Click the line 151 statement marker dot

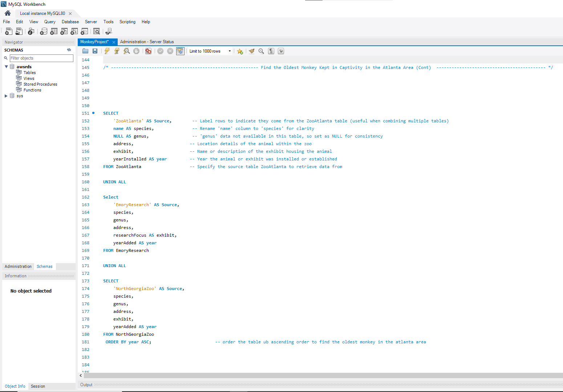pos(93,113)
